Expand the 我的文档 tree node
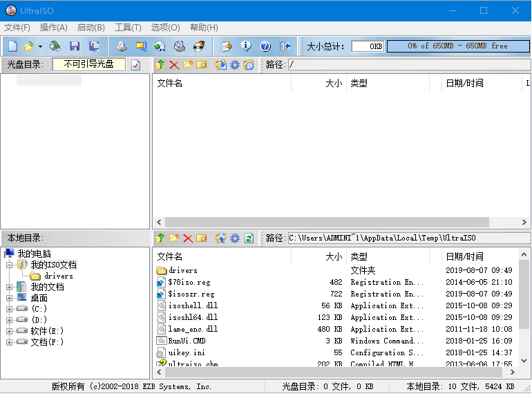532x396 pixels. click(x=10, y=287)
